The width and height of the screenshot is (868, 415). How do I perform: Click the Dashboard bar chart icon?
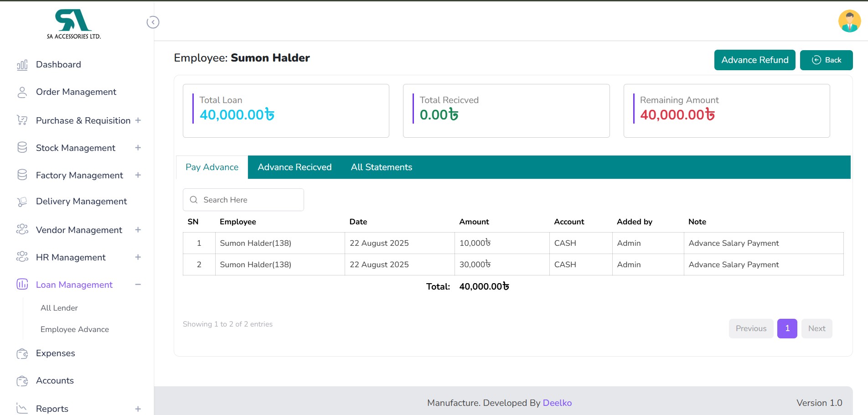click(x=22, y=65)
